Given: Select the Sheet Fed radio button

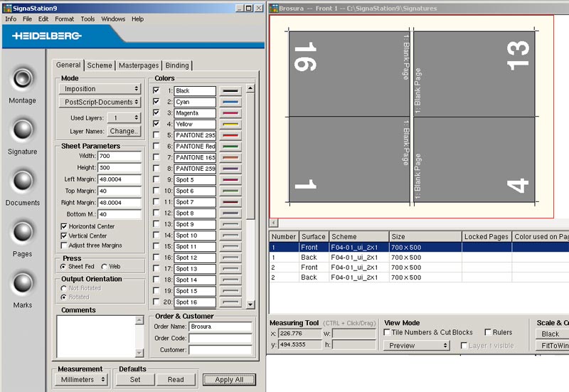Looking at the screenshot, I should (63, 267).
